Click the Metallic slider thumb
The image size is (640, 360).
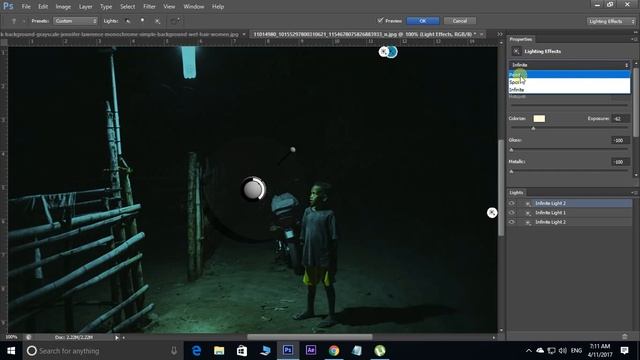[511, 171]
